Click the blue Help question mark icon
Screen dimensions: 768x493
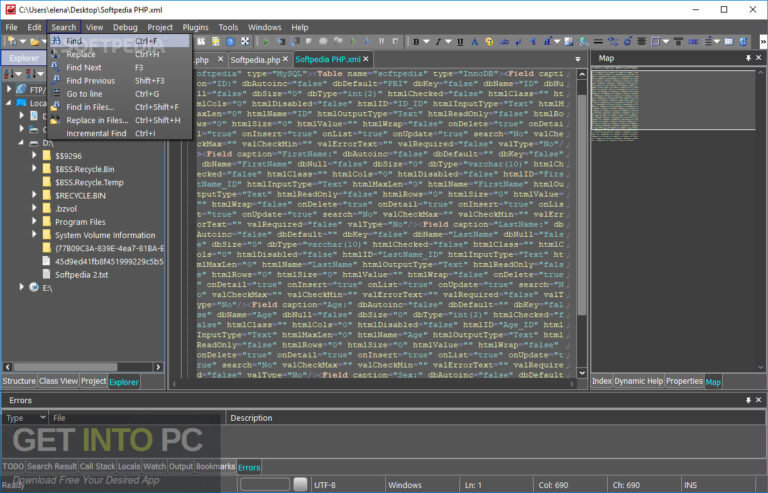[x=230, y=42]
